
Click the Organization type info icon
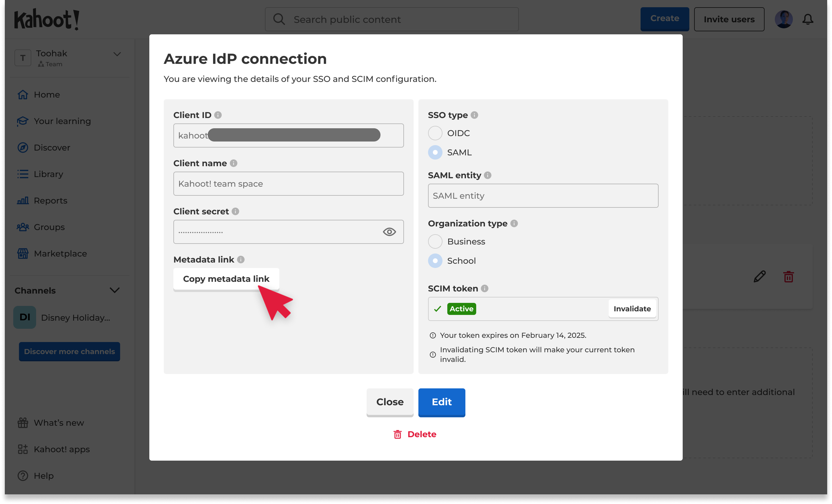[514, 224]
